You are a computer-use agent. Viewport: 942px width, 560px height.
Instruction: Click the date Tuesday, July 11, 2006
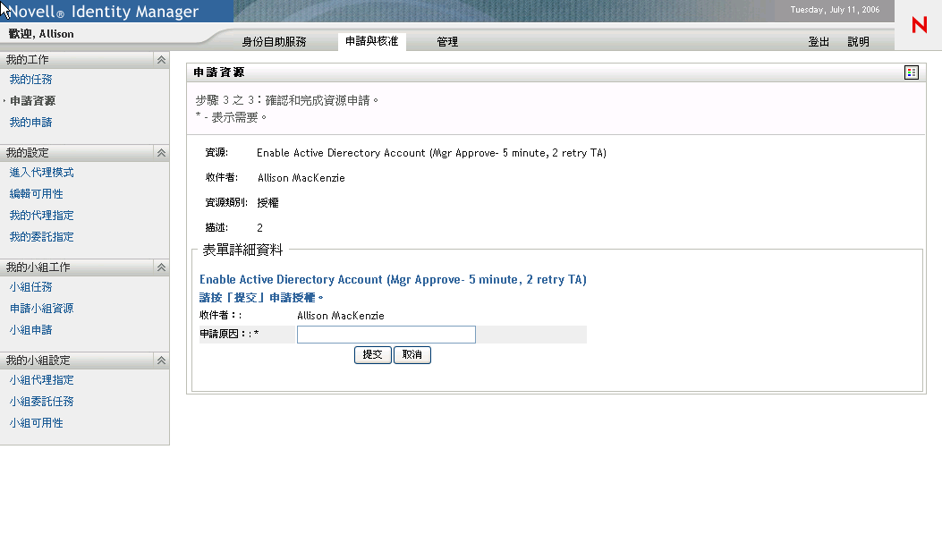[835, 10]
